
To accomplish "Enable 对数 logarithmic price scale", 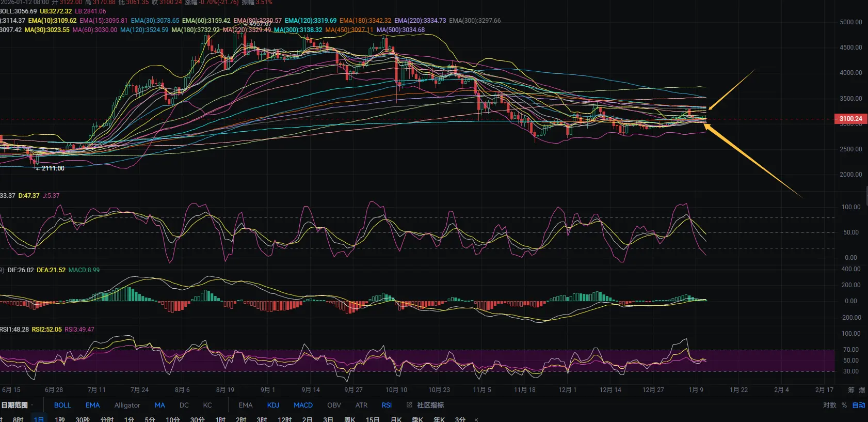I will [x=829, y=405].
